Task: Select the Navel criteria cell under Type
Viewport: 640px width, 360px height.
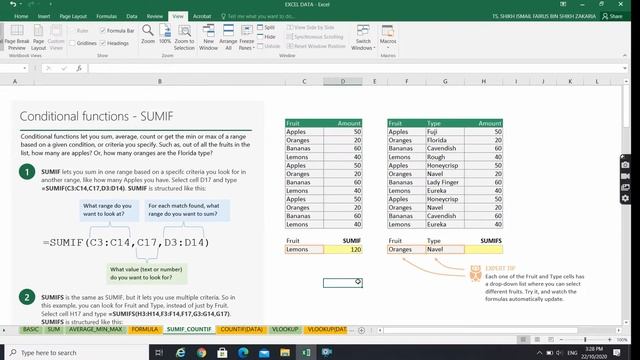Action: pos(445,249)
